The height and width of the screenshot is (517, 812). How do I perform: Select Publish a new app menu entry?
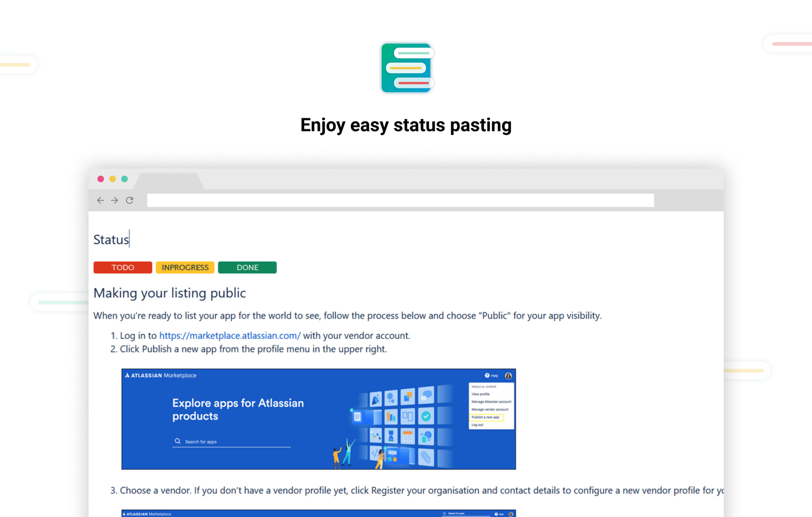[x=486, y=417]
